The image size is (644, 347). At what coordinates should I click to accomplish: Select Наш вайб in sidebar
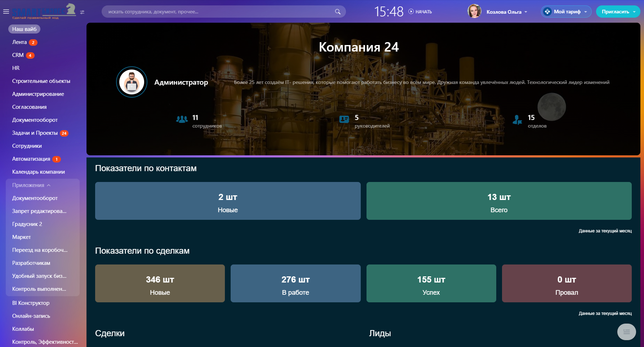[x=24, y=29]
